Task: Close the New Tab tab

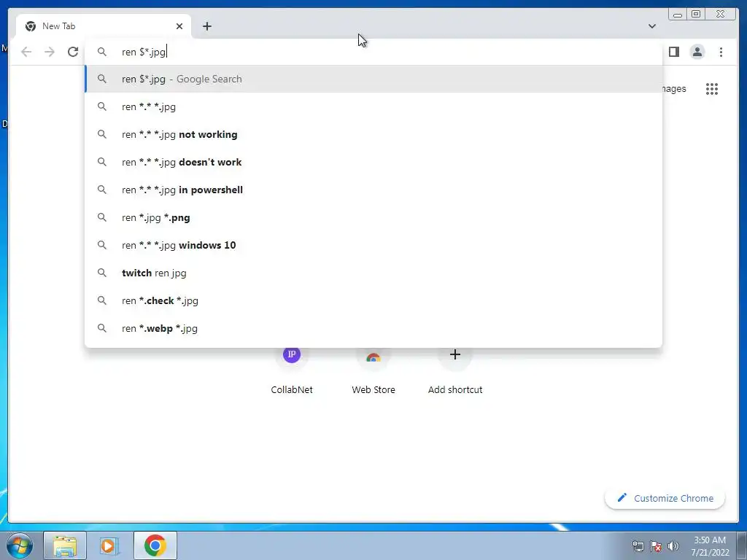Action: click(x=179, y=26)
